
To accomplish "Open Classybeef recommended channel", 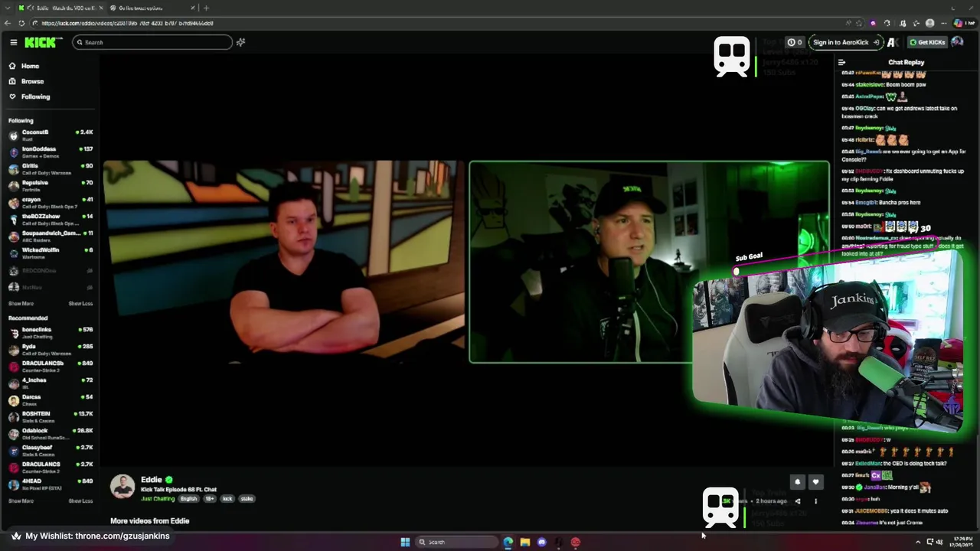I will coord(49,451).
